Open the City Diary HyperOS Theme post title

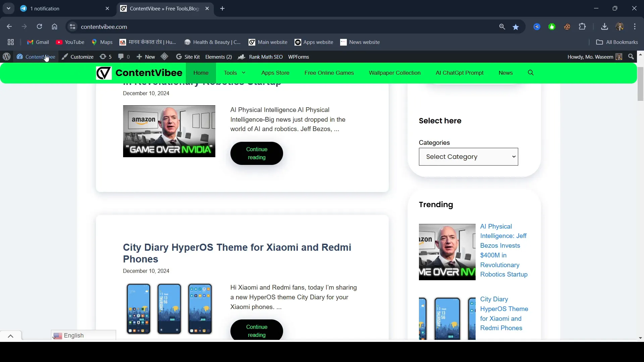pyautogui.click(x=237, y=253)
